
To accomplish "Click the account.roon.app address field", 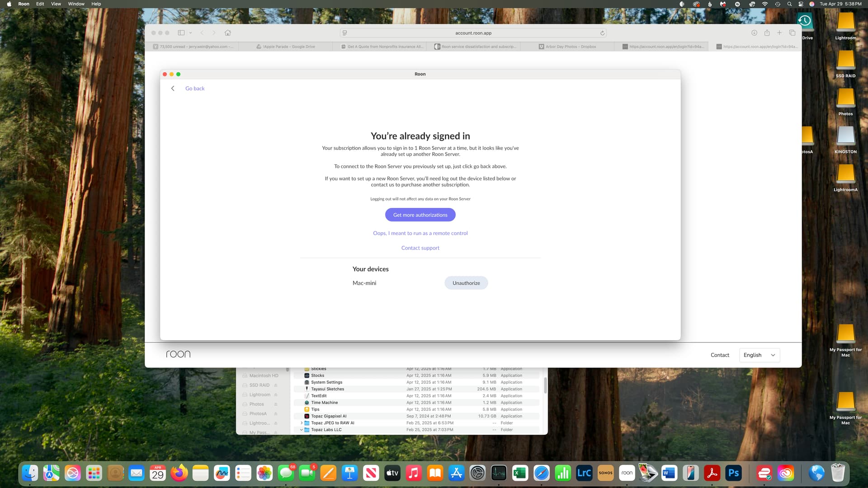I will coord(473,33).
